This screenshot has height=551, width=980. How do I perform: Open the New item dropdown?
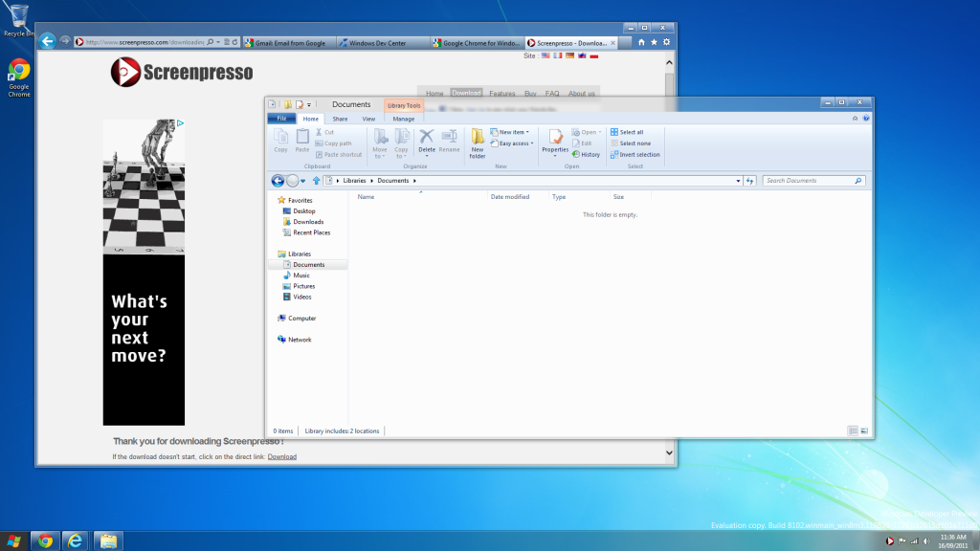click(x=510, y=130)
